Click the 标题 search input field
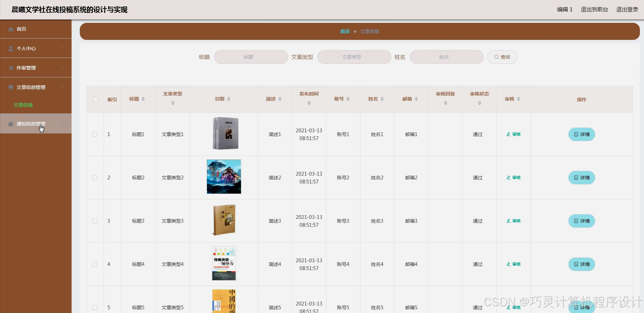644x313 pixels. 251,57
